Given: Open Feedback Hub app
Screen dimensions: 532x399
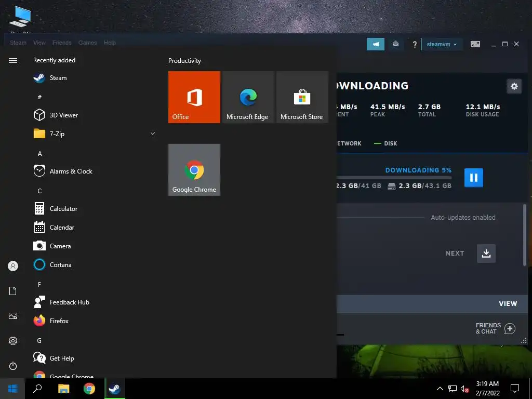Looking at the screenshot, I should 61,302.
